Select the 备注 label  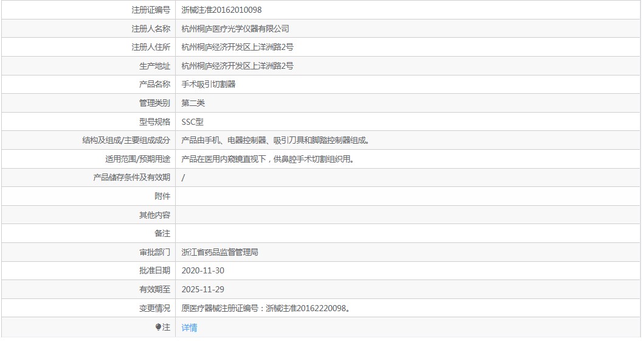(162, 233)
